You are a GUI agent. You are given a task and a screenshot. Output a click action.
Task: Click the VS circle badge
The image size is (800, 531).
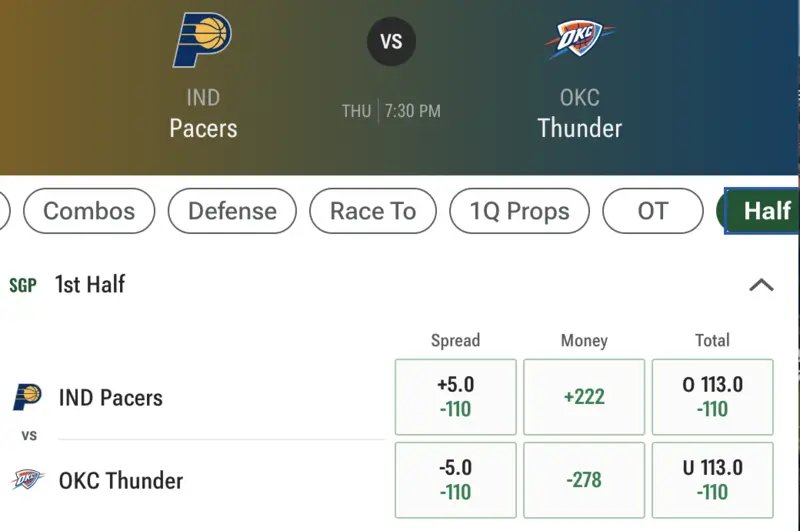pyautogui.click(x=391, y=41)
